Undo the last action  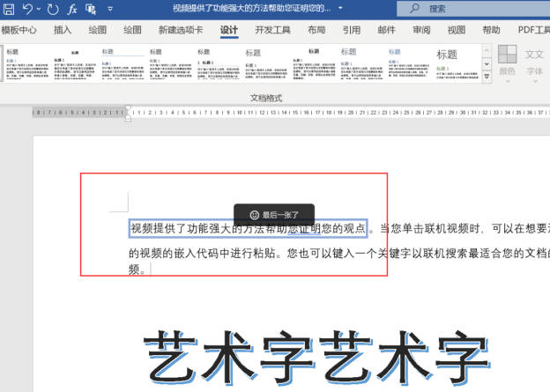tap(27, 9)
